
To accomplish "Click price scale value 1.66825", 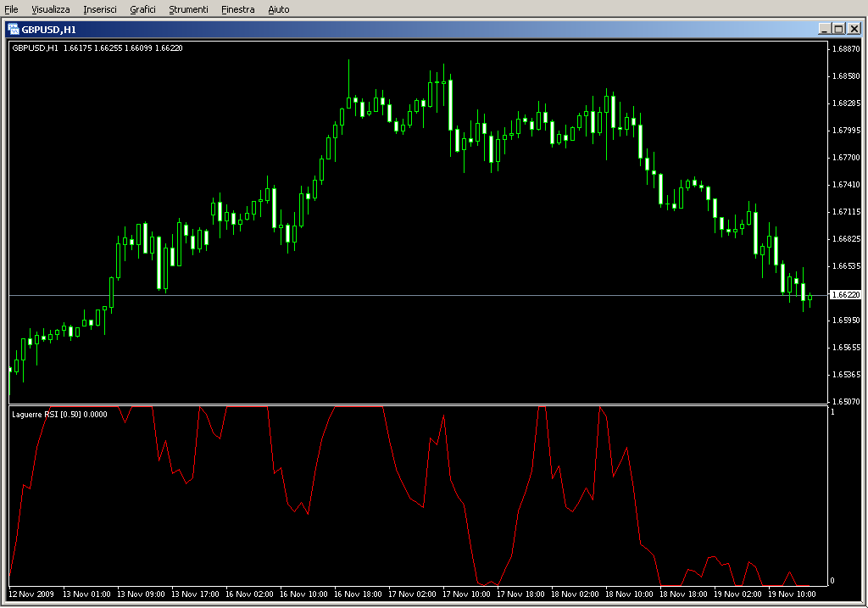I will click(847, 238).
